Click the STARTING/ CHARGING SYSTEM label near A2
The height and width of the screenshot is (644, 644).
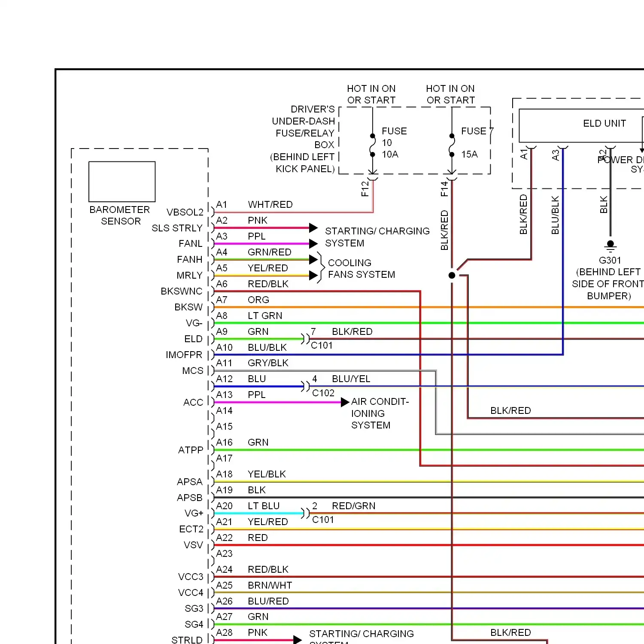(377, 237)
